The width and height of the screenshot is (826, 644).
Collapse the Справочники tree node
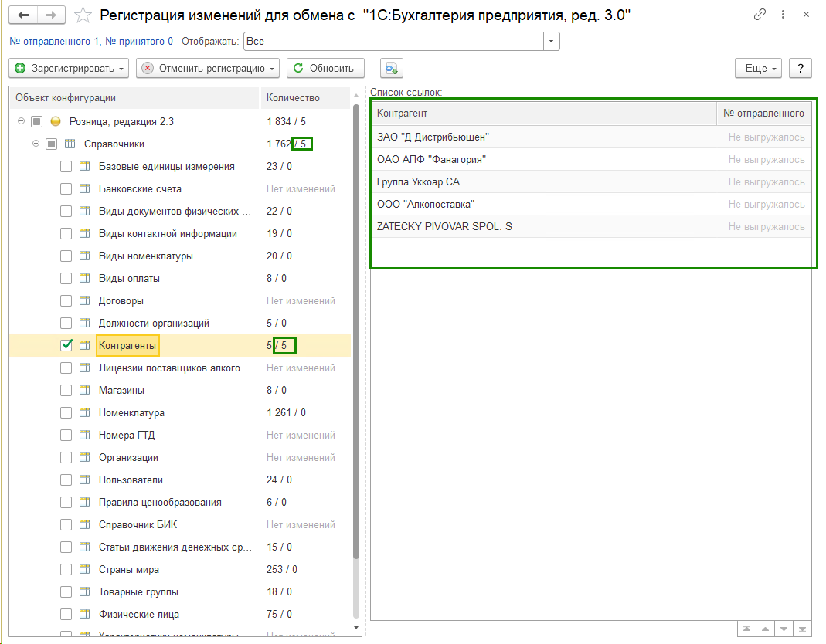(x=36, y=143)
